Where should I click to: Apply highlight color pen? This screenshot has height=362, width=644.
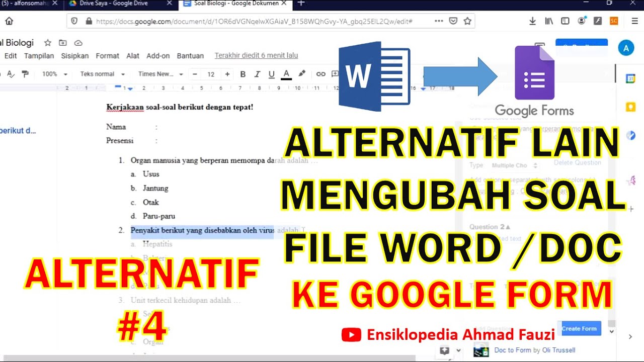(302, 74)
